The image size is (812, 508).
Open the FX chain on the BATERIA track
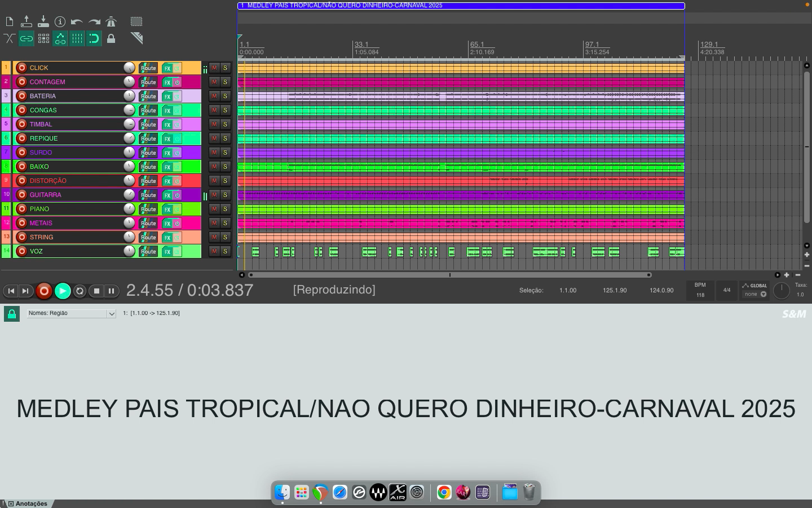tap(167, 96)
